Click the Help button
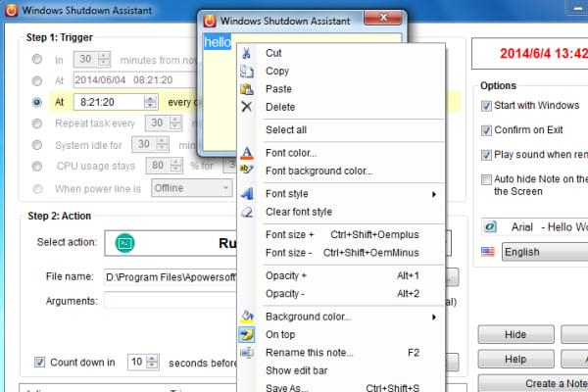This screenshot has height=392, width=588. [514, 360]
